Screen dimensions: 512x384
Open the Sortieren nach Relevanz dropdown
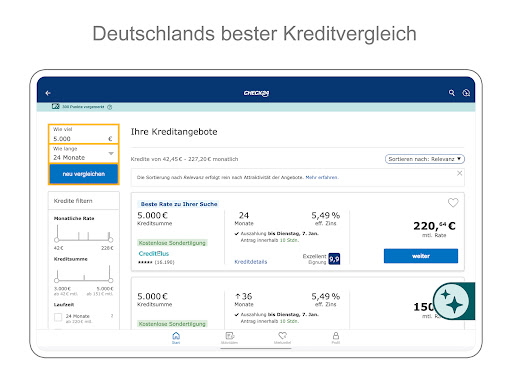tap(425, 159)
